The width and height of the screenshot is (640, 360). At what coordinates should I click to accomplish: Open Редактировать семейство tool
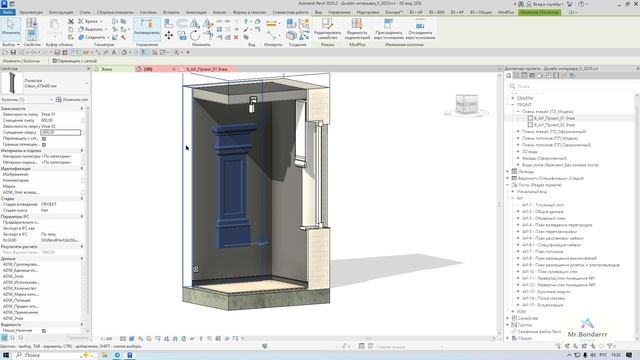(327, 29)
